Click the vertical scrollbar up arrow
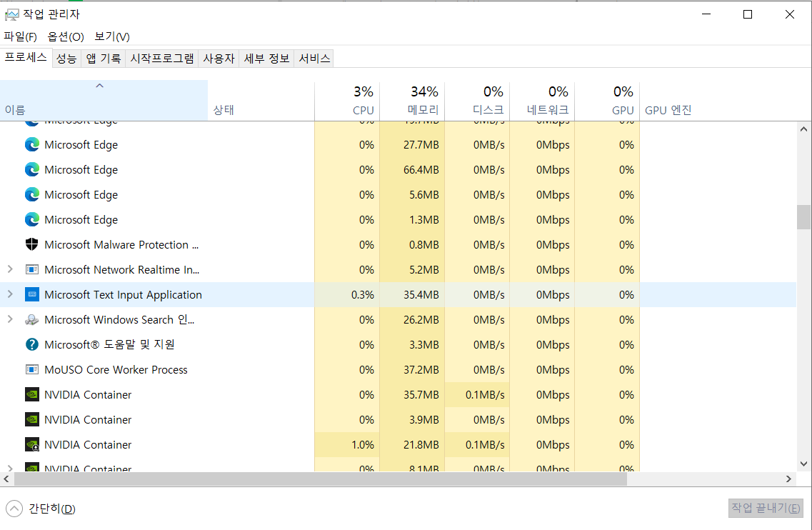The image size is (812, 530). (x=803, y=129)
